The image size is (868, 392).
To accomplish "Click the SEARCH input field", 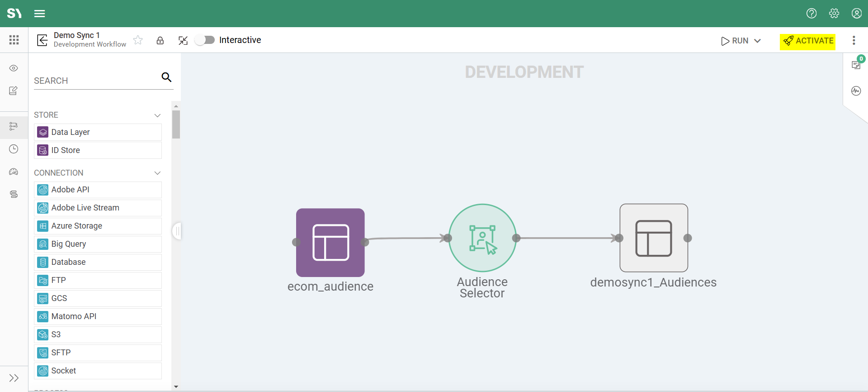I will pyautogui.click(x=96, y=81).
